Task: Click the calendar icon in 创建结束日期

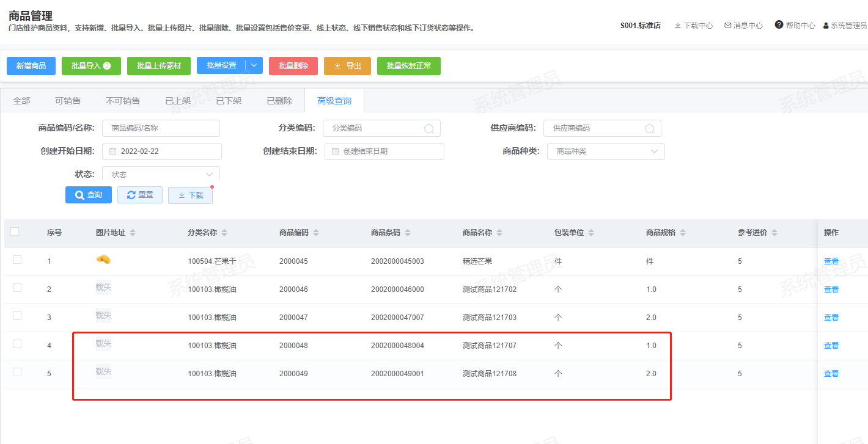Action: 336,151
